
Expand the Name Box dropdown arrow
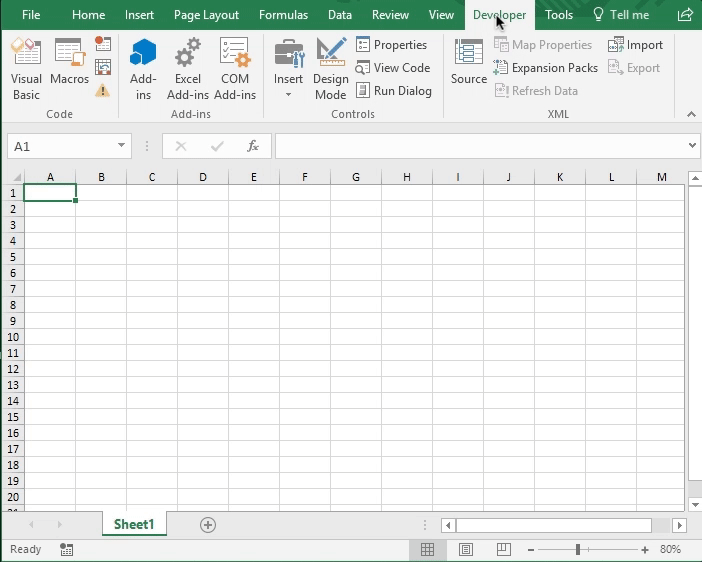[121, 146]
